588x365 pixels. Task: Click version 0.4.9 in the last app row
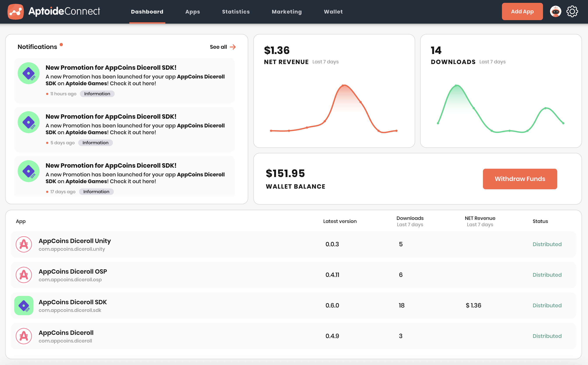(332, 336)
